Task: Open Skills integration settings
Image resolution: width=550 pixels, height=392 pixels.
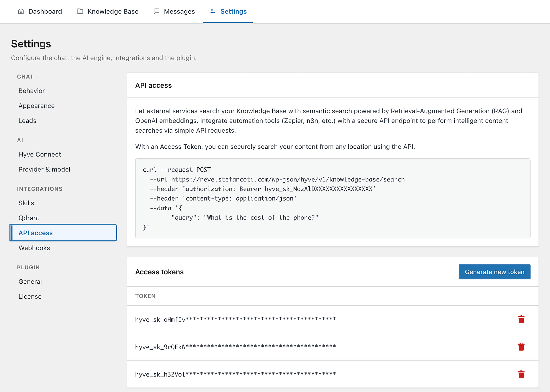Action: click(63, 203)
